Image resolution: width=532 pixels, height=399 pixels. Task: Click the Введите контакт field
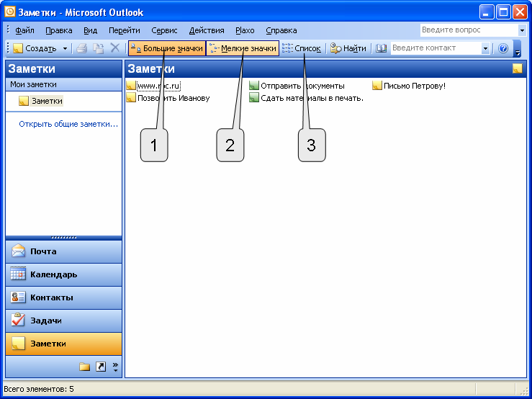[x=436, y=48]
